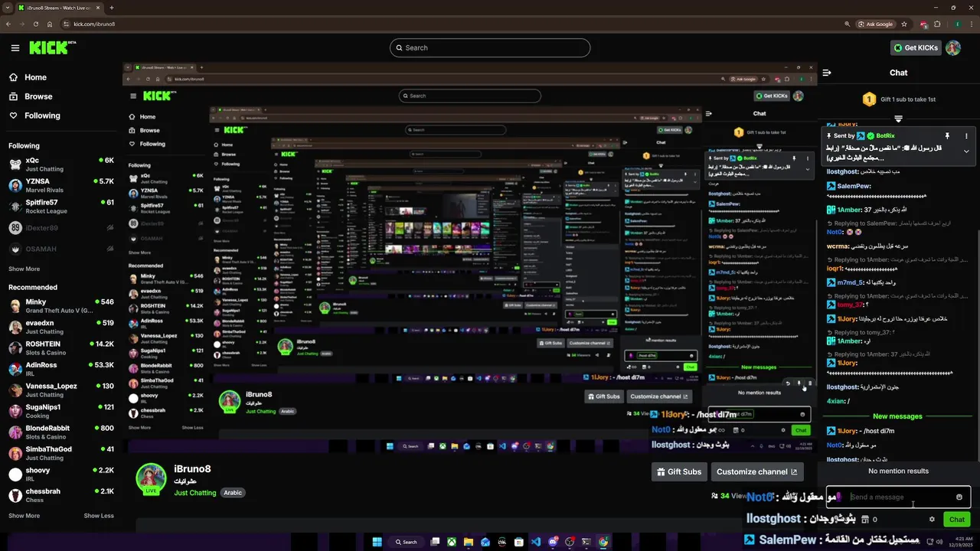Click the Customize channel button
Image resolution: width=980 pixels, height=551 pixels.
click(757, 471)
